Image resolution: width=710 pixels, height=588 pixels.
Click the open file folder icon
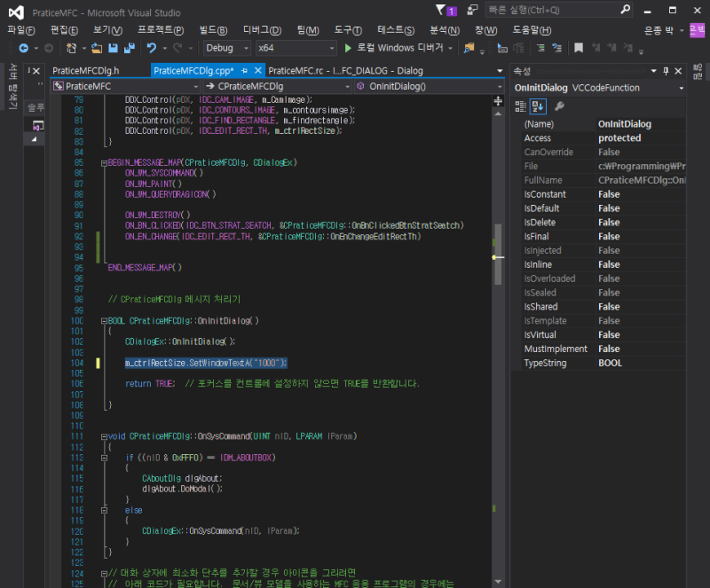pyautogui.click(x=97, y=48)
